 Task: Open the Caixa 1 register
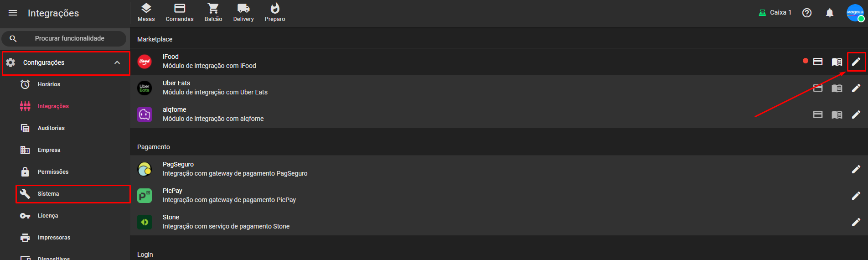click(x=775, y=13)
